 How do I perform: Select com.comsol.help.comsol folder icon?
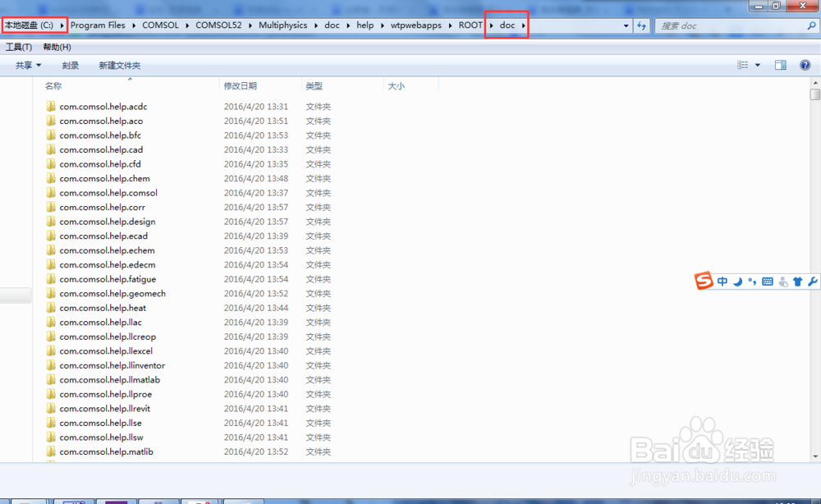(x=51, y=193)
